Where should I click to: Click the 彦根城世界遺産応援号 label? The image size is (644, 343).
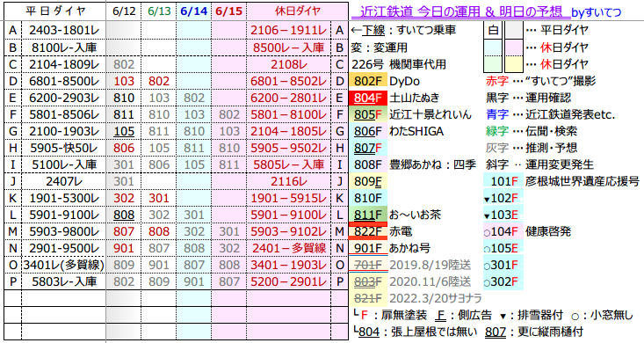[582, 181]
